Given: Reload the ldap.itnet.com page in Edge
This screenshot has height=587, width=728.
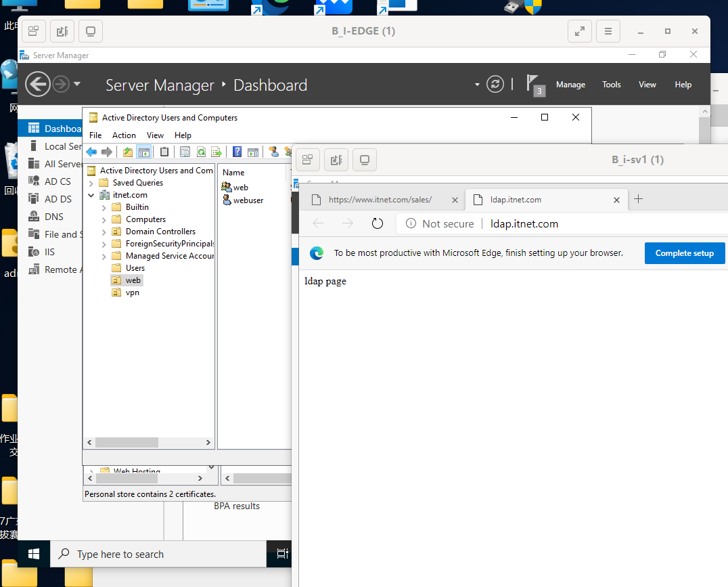Looking at the screenshot, I should click(378, 223).
